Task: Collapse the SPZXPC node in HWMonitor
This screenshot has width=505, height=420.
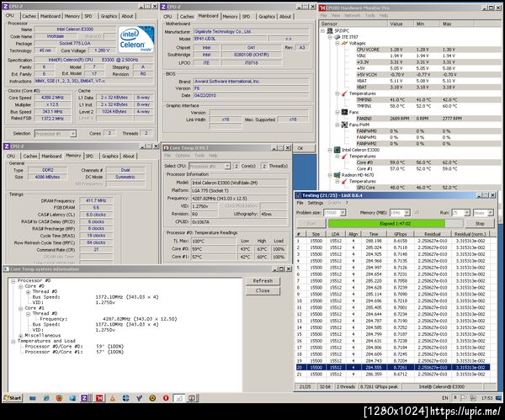Action: point(322,31)
